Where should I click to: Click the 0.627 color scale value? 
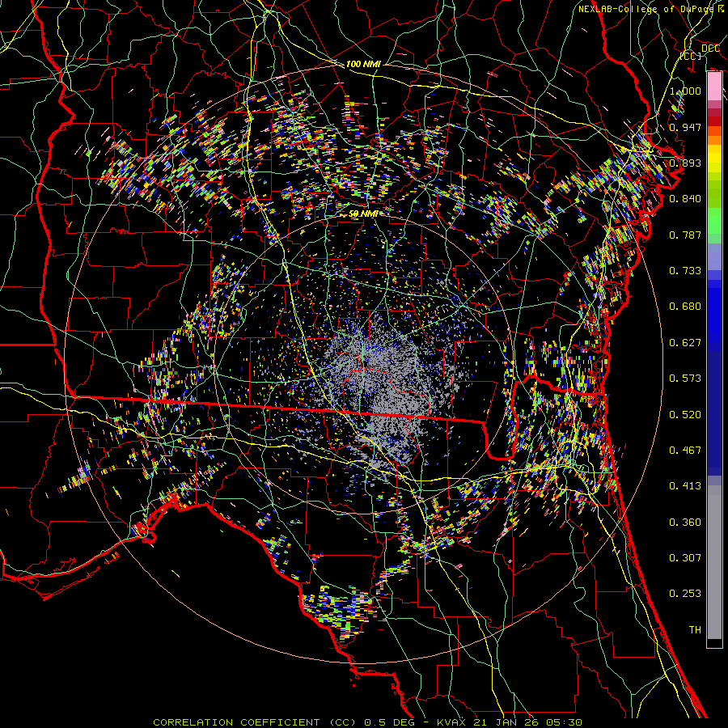(x=685, y=343)
